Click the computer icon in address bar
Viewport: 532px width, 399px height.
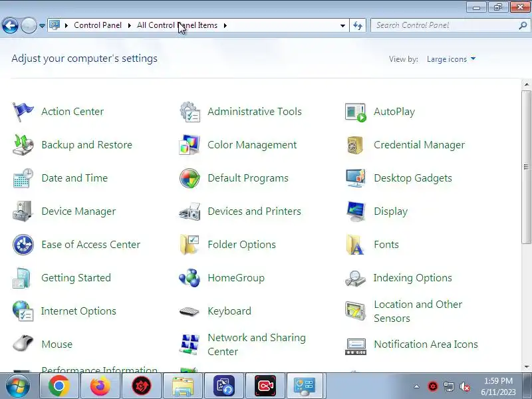tap(55, 25)
